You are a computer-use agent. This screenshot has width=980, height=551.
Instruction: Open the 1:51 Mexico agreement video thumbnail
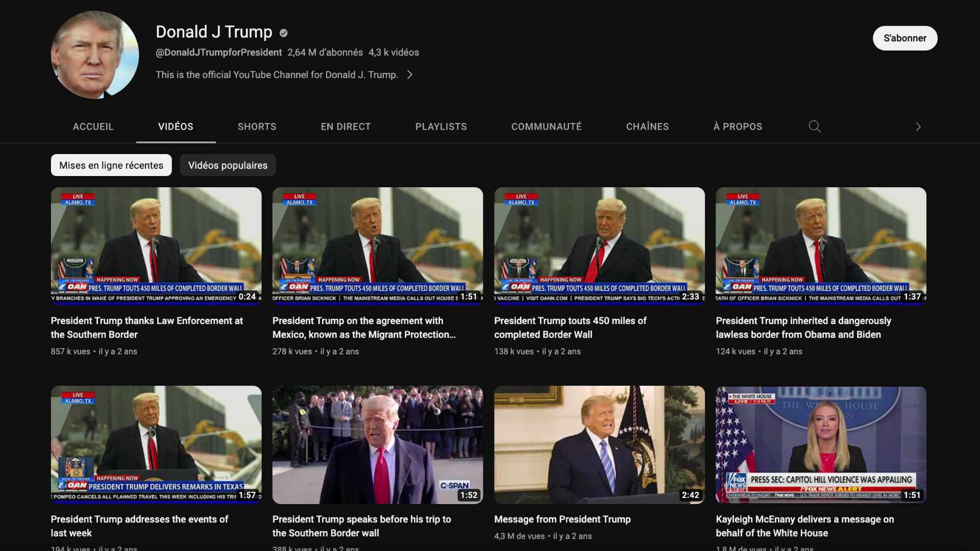point(378,246)
